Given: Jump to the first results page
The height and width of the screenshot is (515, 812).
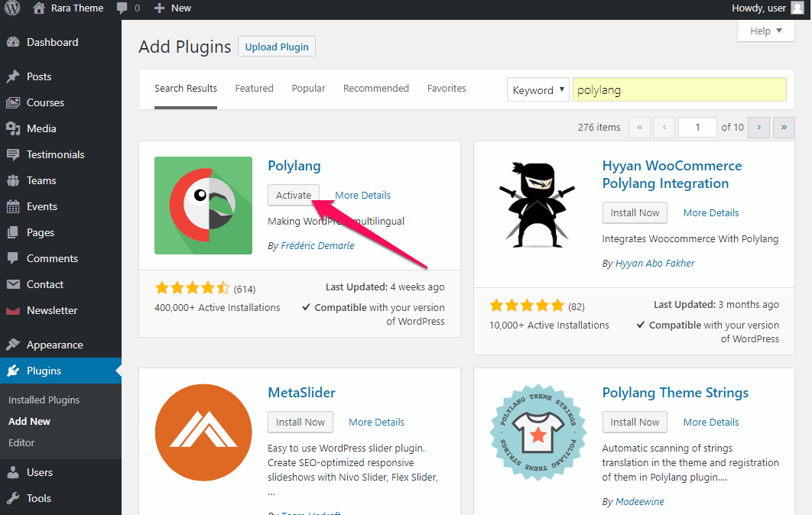Looking at the screenshot, I should [639, 128].
